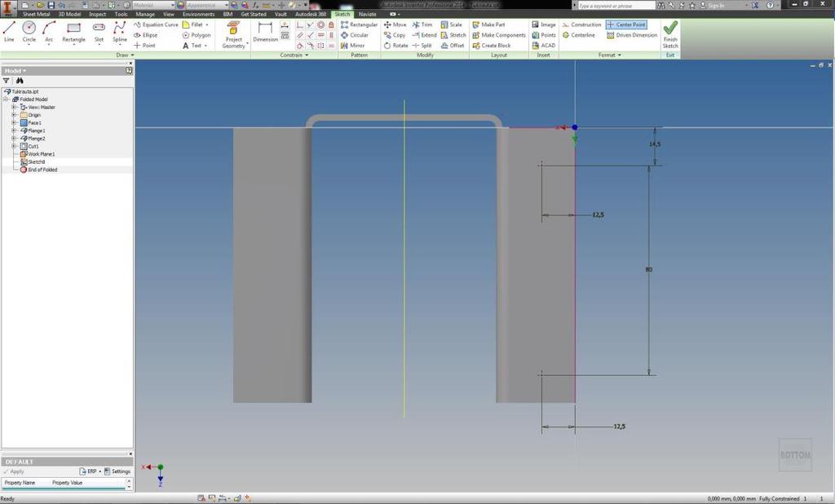The width and height of the screenshot is (835, 504).
Task: Select the Copy tool in Modify
Action: pos(395,35)
